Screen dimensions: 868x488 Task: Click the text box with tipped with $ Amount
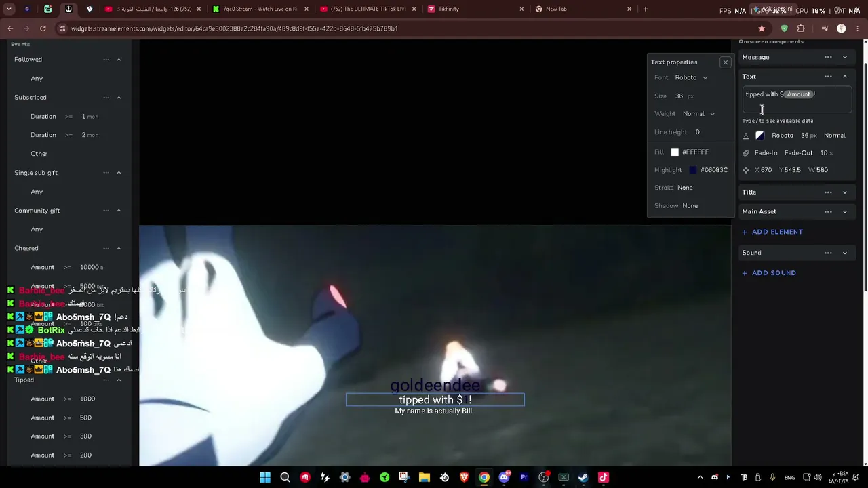coord(797,100)
